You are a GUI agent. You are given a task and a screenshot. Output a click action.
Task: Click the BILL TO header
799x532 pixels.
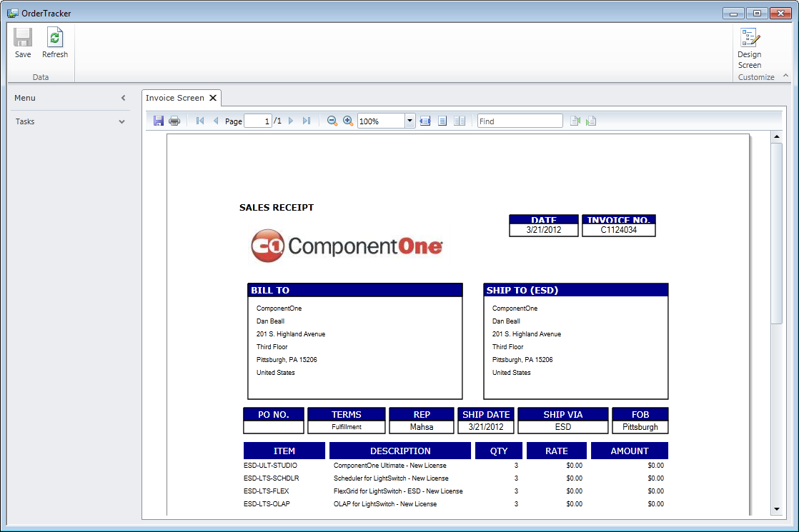(x=355, y=290)
